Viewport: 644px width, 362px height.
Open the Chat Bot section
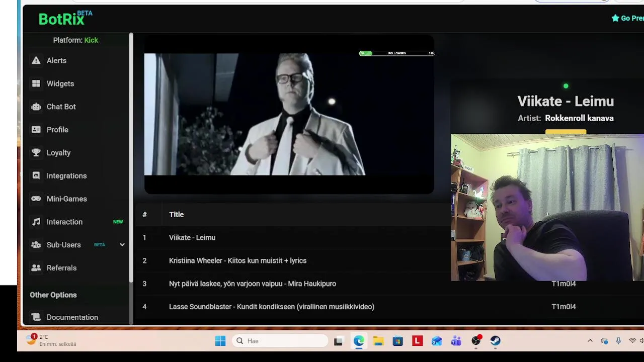61,107
